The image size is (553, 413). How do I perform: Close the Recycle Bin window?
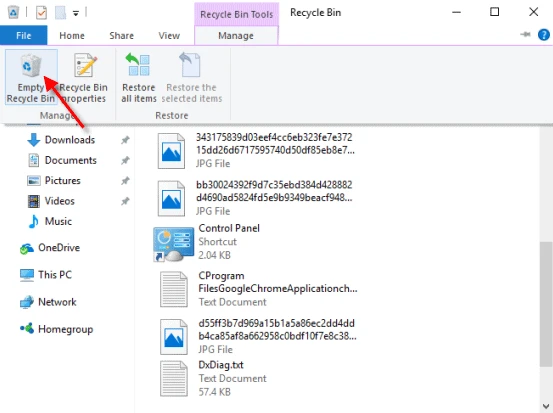coord(534,12)
